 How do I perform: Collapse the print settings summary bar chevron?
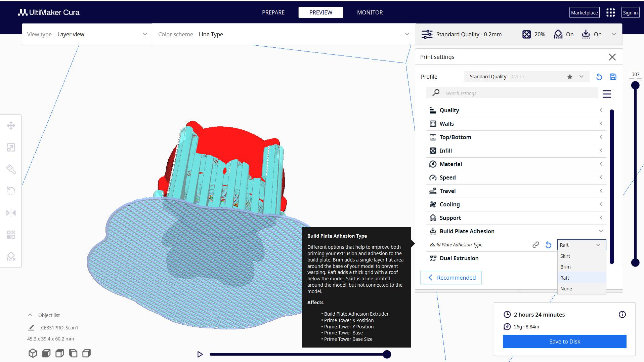point(614,34)
